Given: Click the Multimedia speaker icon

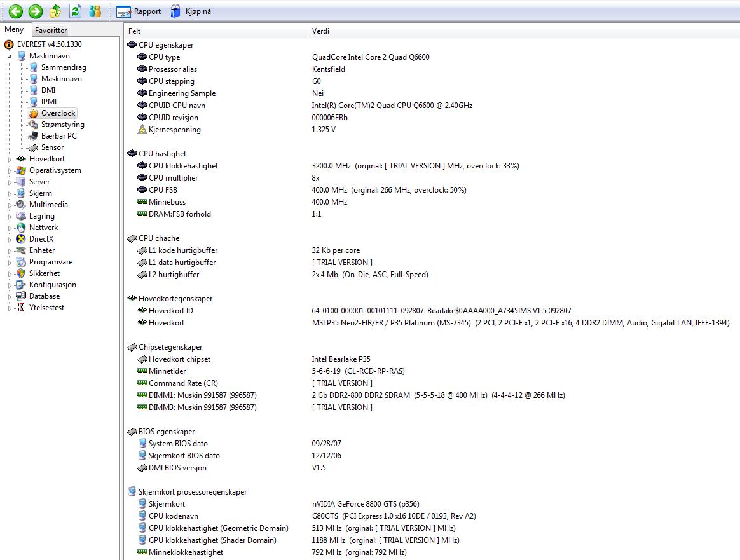Looking at the screenshot, I should click(21, 205).
